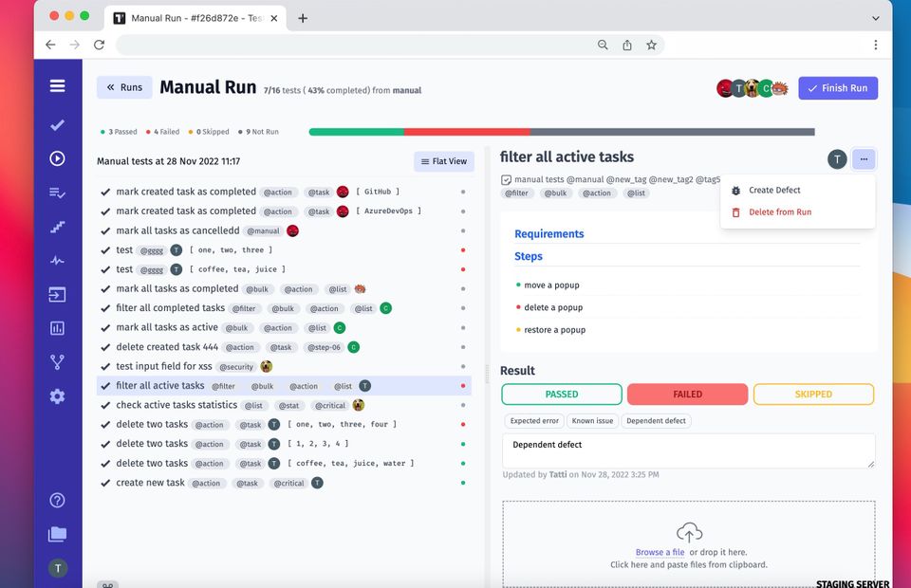
Task: Click @critical tag on 'create new task'
Action: (x=288, y=483)
